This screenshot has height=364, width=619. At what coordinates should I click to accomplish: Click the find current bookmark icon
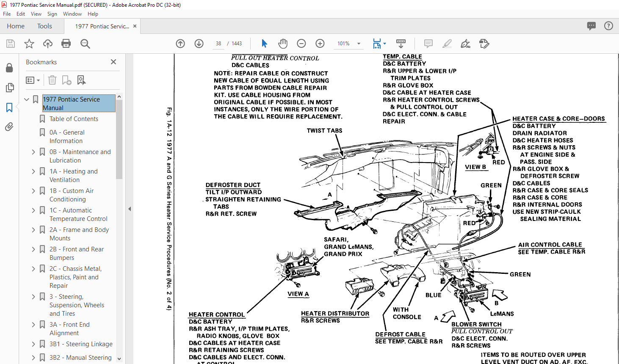pyautogui.click(x=81, y=80)
